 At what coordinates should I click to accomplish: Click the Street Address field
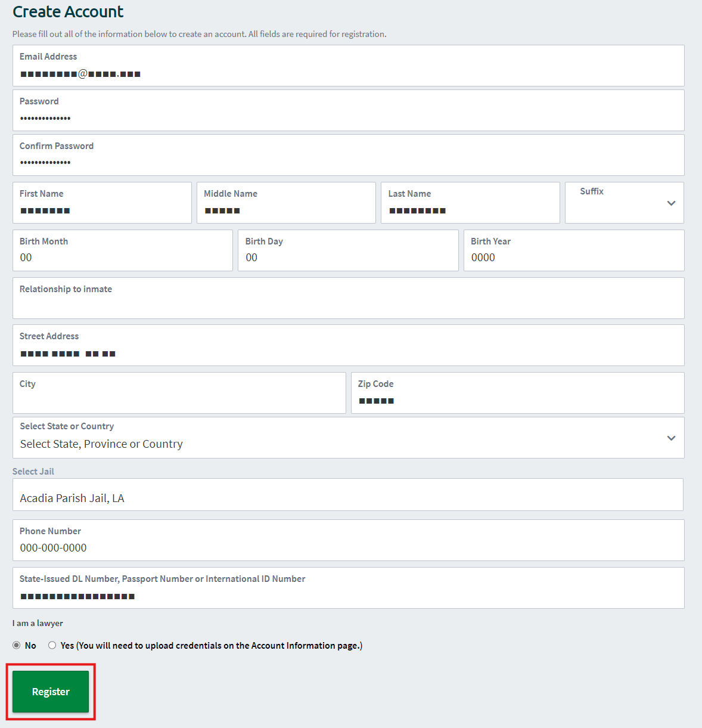pyautogui.click(x=348, y=345)
